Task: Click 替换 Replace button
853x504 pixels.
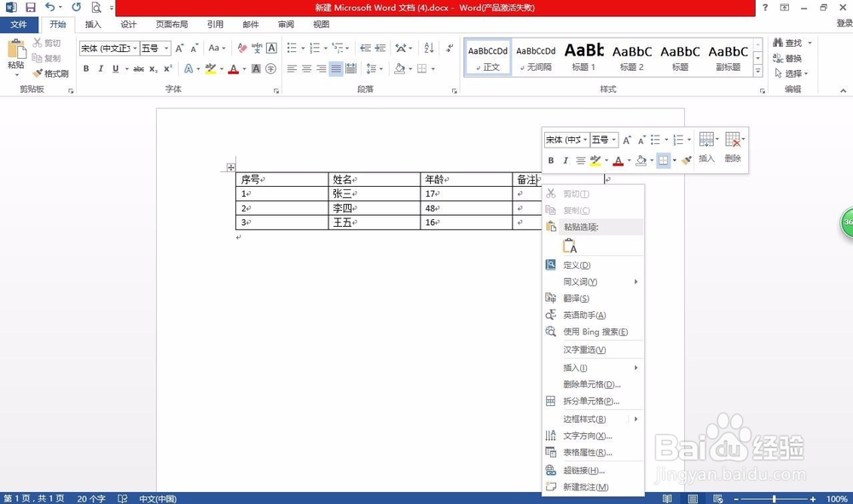Action: (x=787, y=58)
